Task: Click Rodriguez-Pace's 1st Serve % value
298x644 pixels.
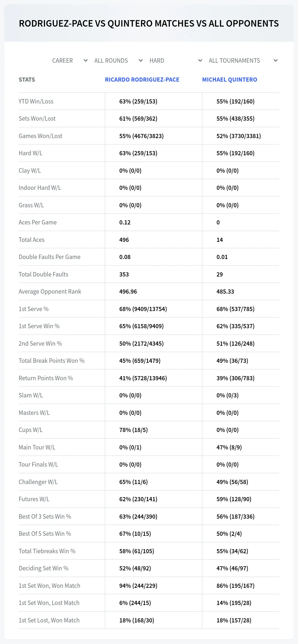Action: click(x=143, y=309)
